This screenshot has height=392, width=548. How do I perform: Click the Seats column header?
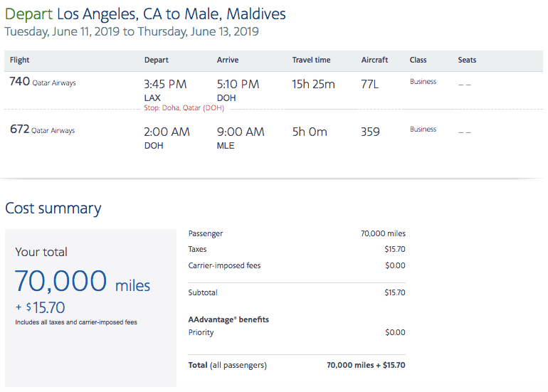(467, 60)
